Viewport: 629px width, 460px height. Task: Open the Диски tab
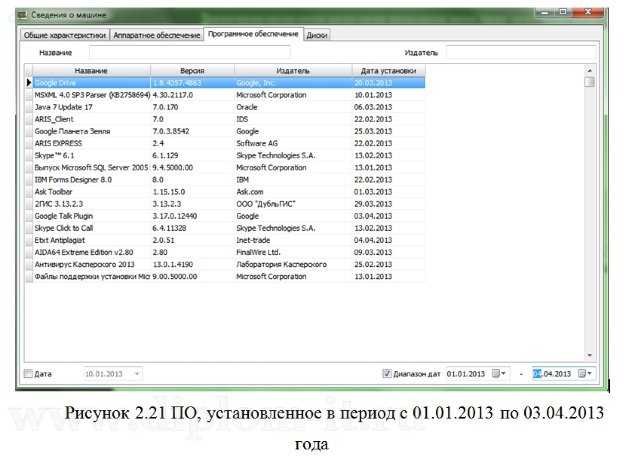pos(317,35)
